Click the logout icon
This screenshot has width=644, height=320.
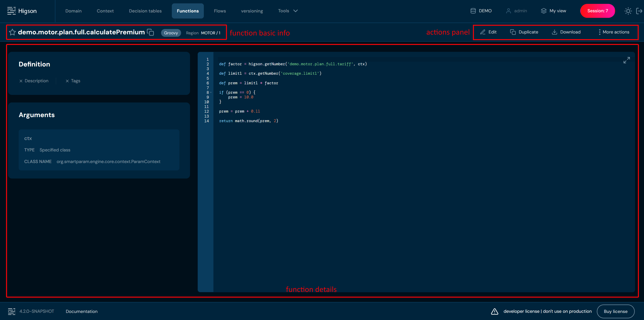coord(639,11)
